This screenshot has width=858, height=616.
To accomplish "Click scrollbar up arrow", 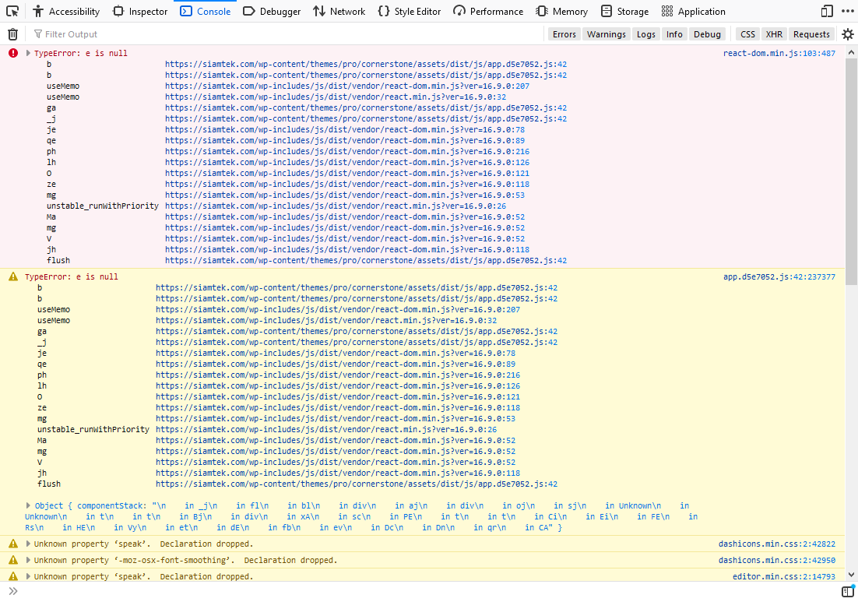I will [851, 52].
